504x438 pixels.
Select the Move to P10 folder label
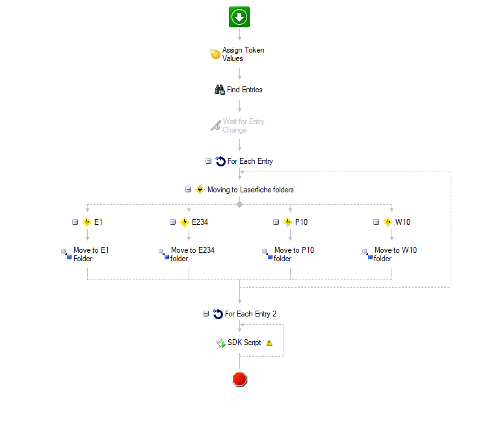click(293, 254)
